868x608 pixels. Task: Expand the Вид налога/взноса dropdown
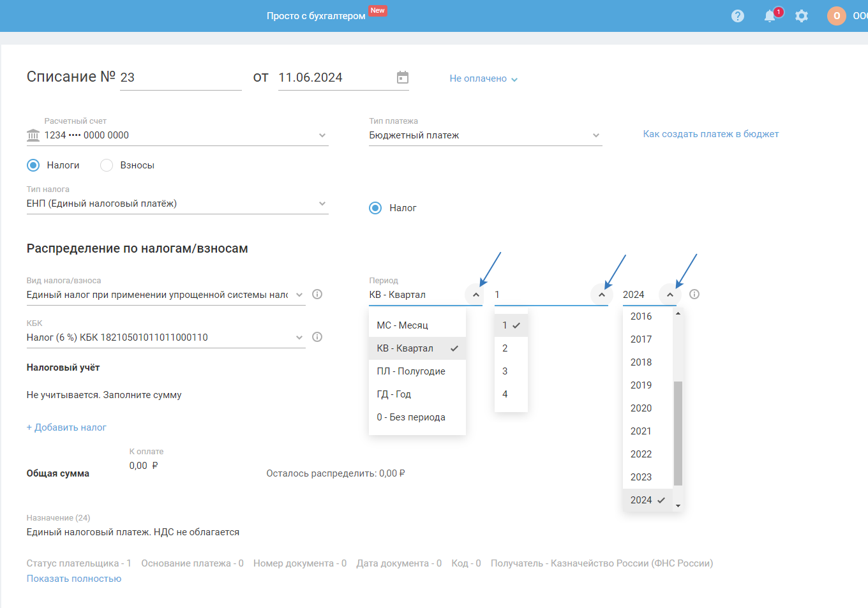point(299,295)
